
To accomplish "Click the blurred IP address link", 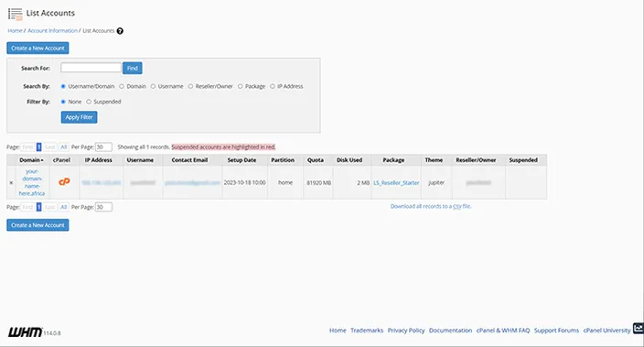I will point(101,182).
